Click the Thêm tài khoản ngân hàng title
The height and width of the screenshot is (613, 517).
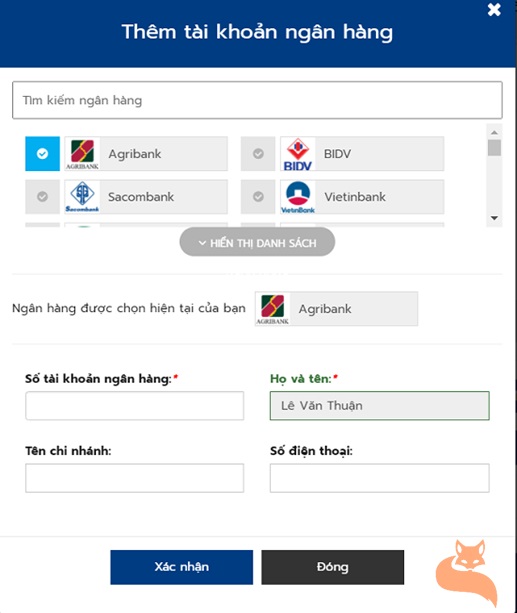pyautogui.click(x=257, y=32)
